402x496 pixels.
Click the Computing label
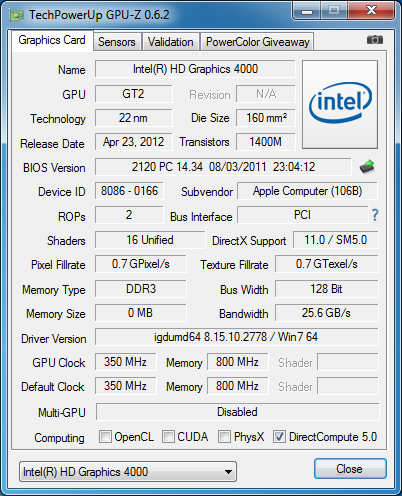(59, 438)
